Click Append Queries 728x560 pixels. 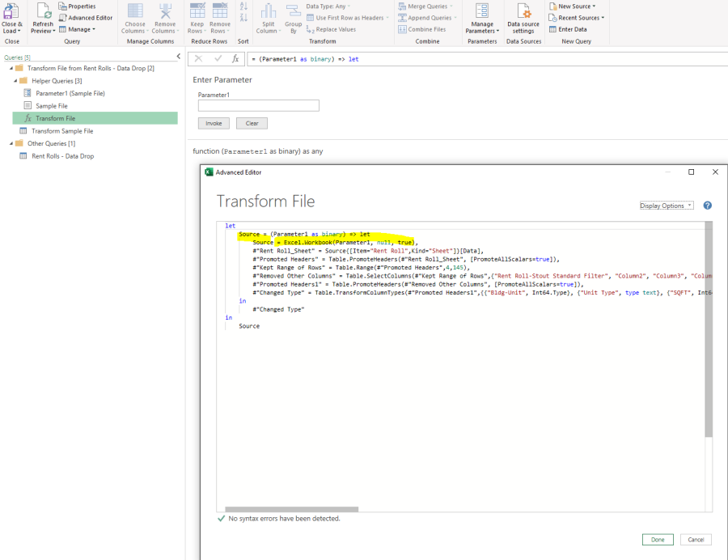(x=427, y=18)
